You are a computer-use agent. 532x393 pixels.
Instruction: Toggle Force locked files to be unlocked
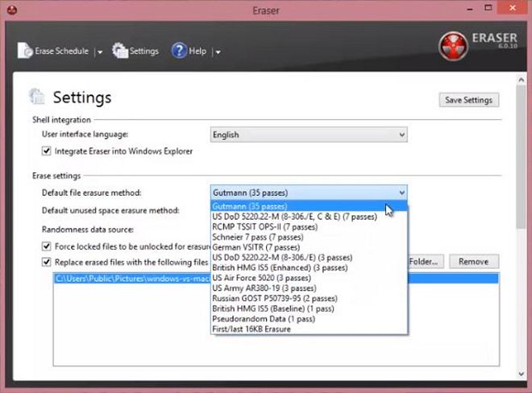(47, 246)
